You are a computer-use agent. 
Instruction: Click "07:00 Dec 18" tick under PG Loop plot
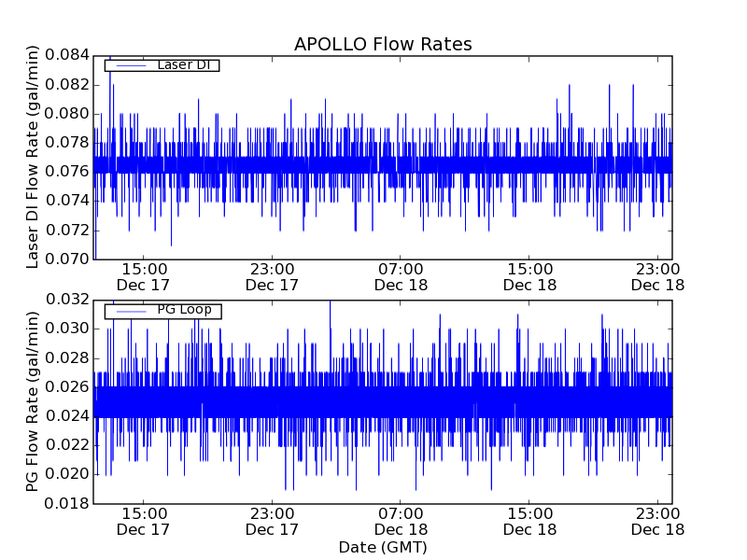[x=401, y=522]
